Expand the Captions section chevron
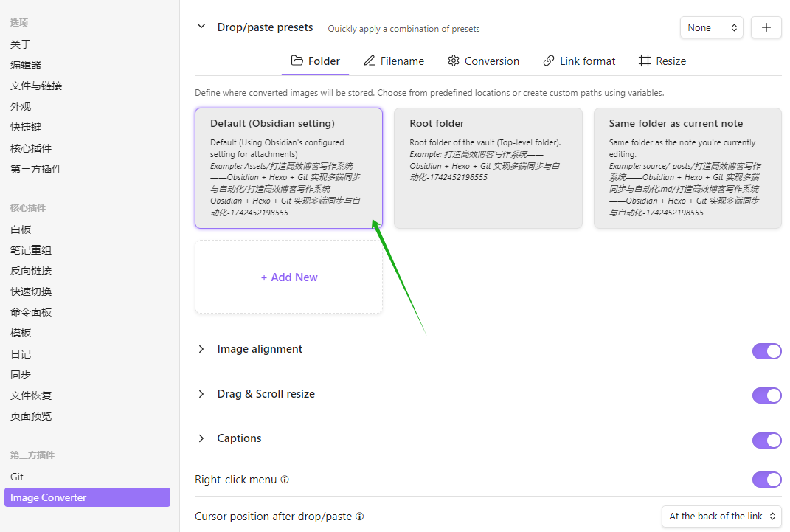The height and width of the screenshot is (532, 790). [x=201, y=438]
